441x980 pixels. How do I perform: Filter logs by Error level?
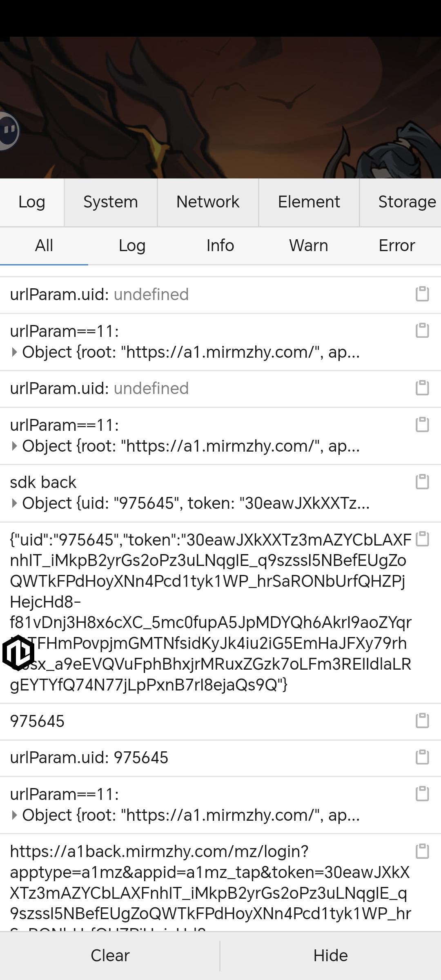point(397,246)
